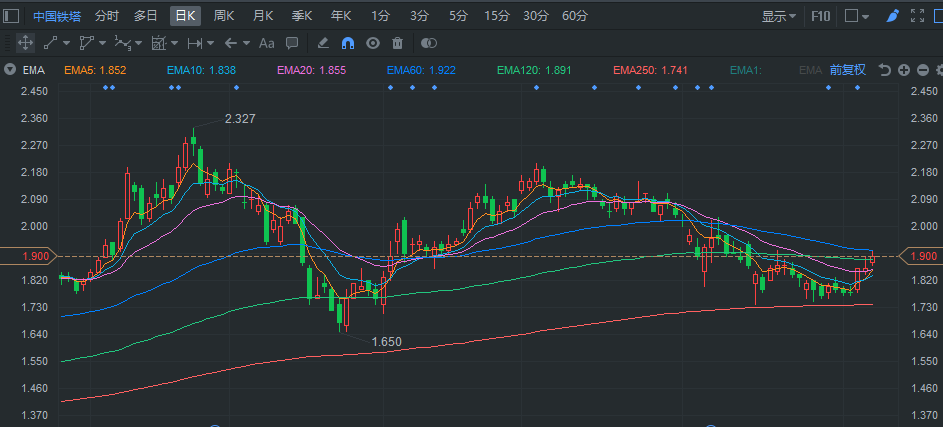Click left 1.900 current price tag

[x=29, y=257]
